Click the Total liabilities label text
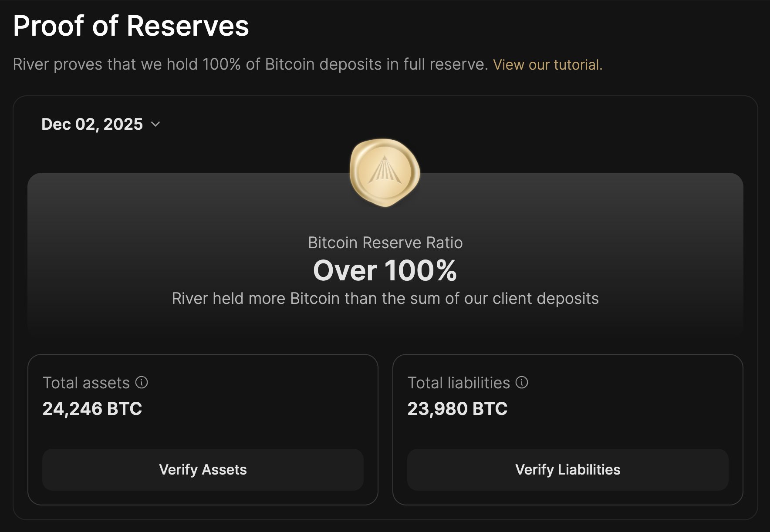The image size is (770, 532). pyautogui.click(x=459, y=383)
